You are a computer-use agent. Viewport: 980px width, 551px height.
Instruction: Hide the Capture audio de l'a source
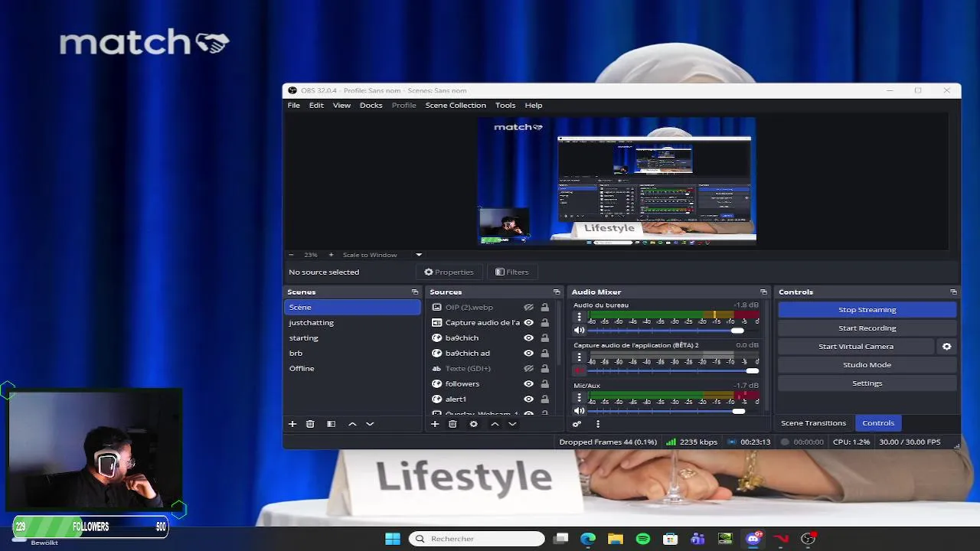tap(528, 323)
